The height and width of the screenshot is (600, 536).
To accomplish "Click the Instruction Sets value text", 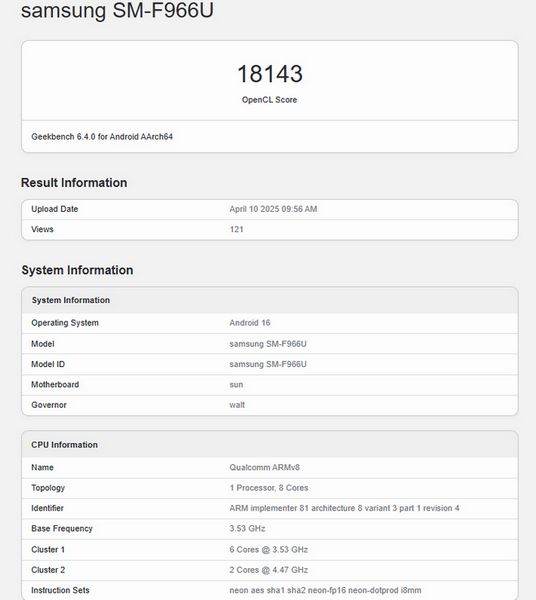I will click(x=325, y=590).
